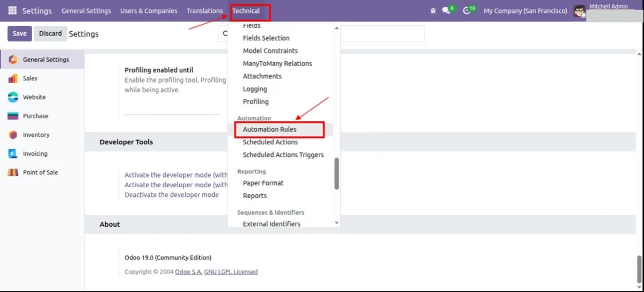644x292 pixels.
Task: Open the conversations messages icon
Action: click(446, 11)
